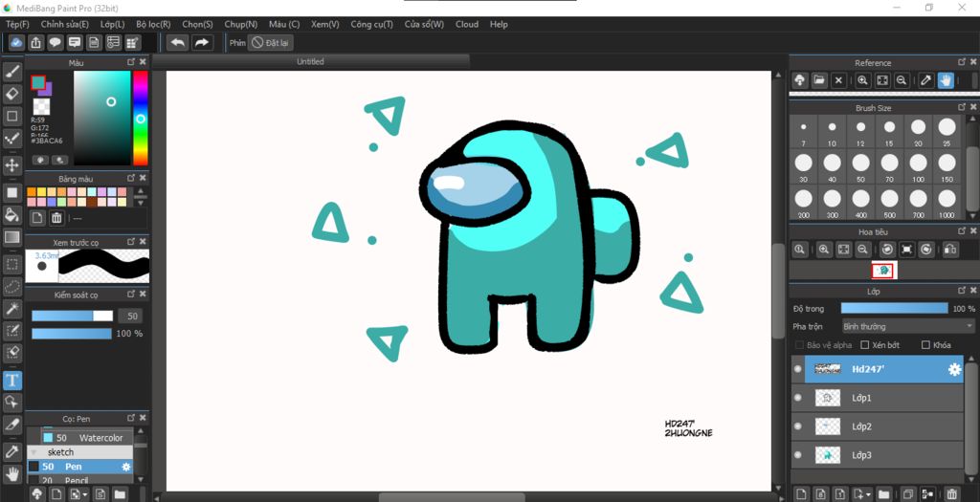Zoom out in the Reference panel
The height and width of the screenshot is (502, 980).
tap(902, 80)
